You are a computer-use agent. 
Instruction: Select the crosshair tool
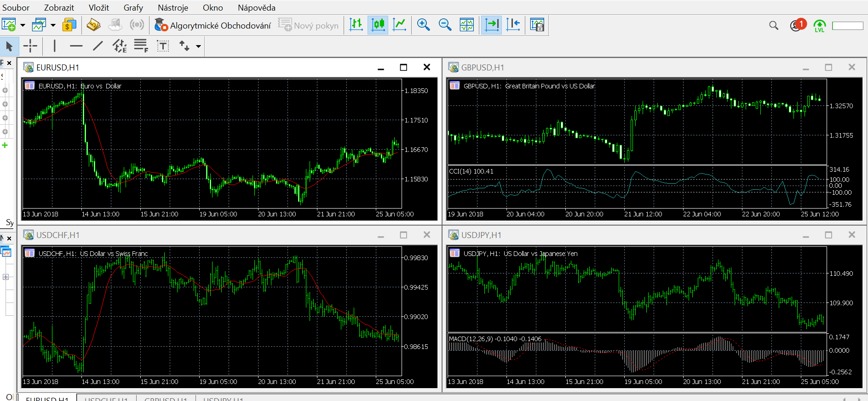click(x=30, y=46)
